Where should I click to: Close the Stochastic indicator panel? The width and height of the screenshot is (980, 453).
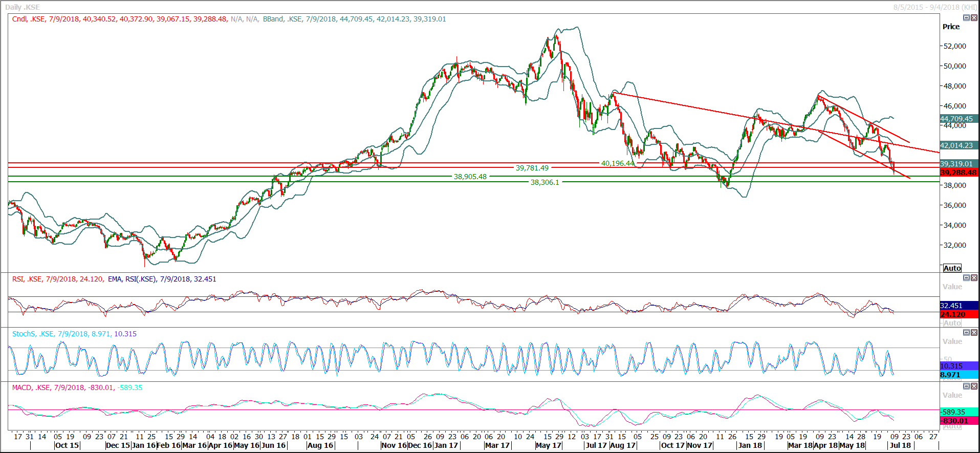point(974,333)
